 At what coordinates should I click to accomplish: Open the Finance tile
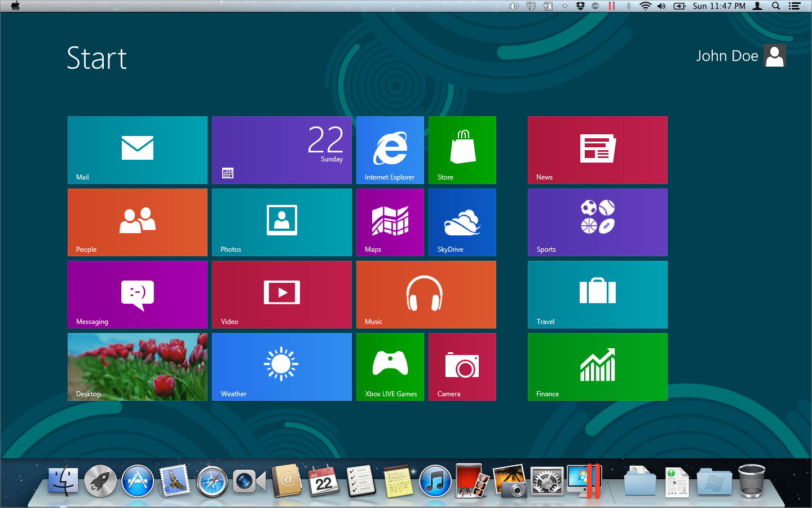[x=598, y=367]
